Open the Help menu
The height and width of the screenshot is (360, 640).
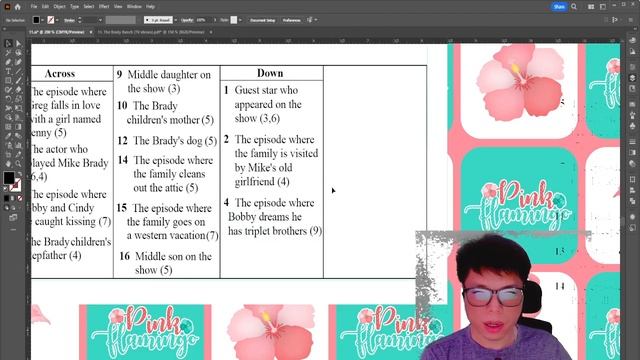150,7
